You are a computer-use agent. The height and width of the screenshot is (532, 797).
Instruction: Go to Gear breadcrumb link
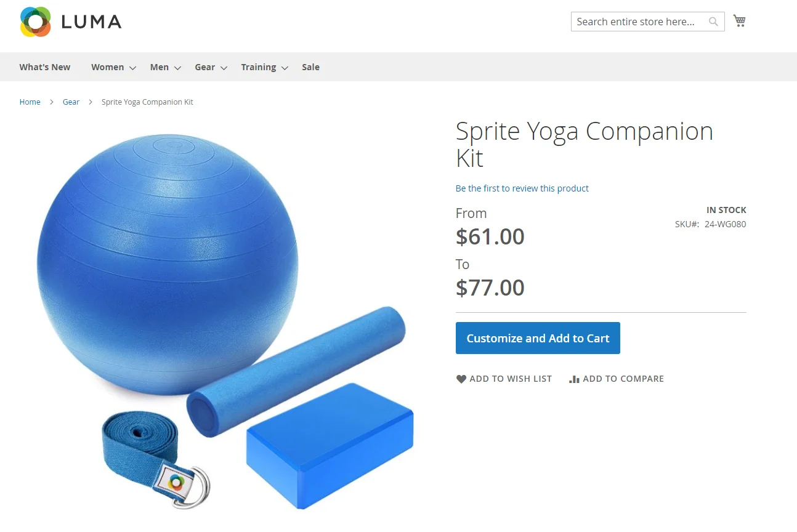pyautogui.click(x=71, y=102)
